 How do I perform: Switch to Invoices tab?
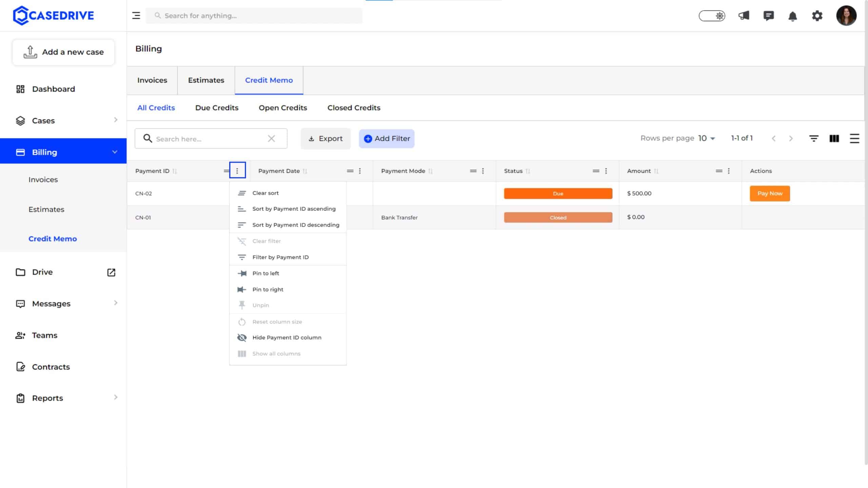[x=152, y=80]
